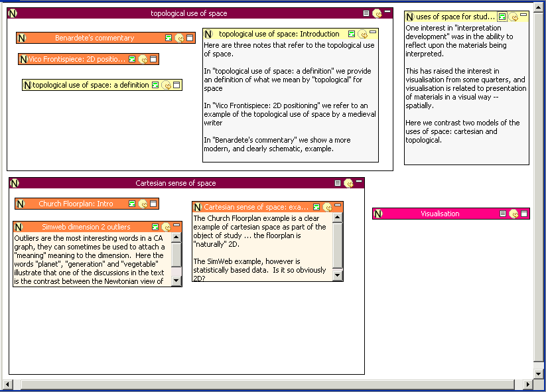Click N icon of 'topological use of space: Introduction'
The height and width of the screenshot is (392, 546).
[x=208, y=34]
